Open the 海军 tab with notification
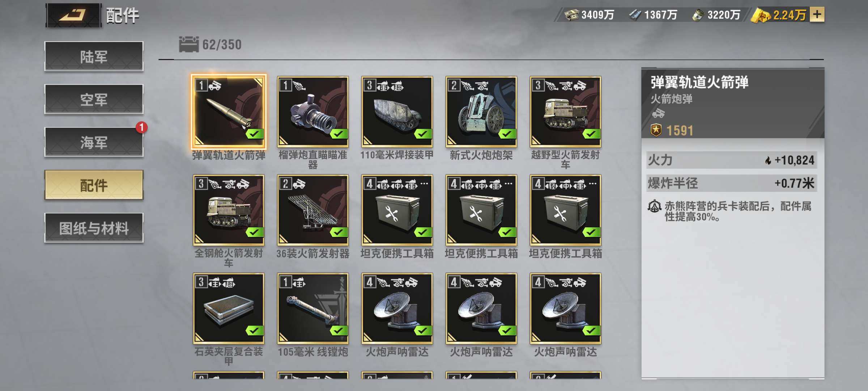This screenshot has height=391, width=868. (94, 142)
